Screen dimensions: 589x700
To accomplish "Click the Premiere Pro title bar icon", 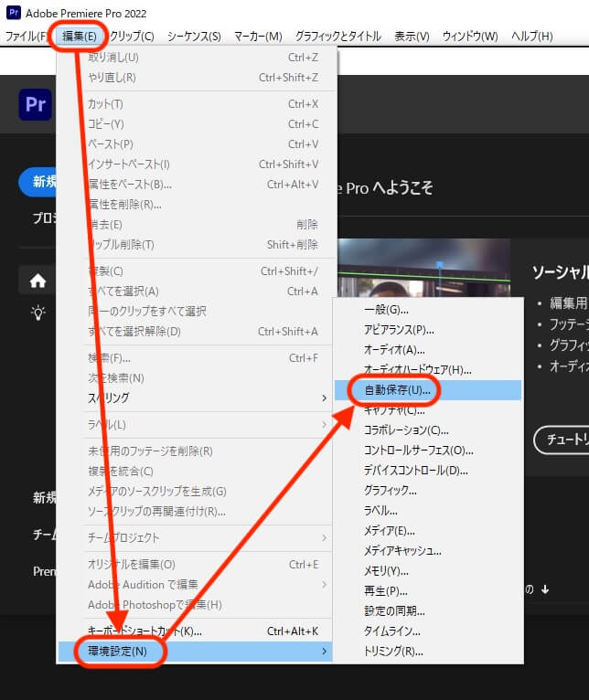I will coord(14,13).
